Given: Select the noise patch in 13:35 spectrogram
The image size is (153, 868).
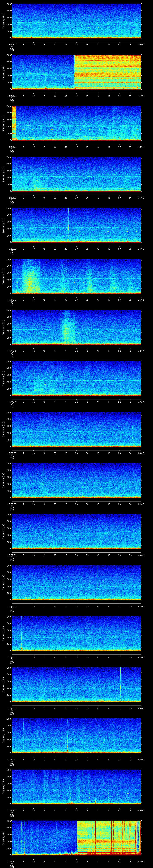Looking at the screenshot, I should pyautogui.click(x=68, y=327).
